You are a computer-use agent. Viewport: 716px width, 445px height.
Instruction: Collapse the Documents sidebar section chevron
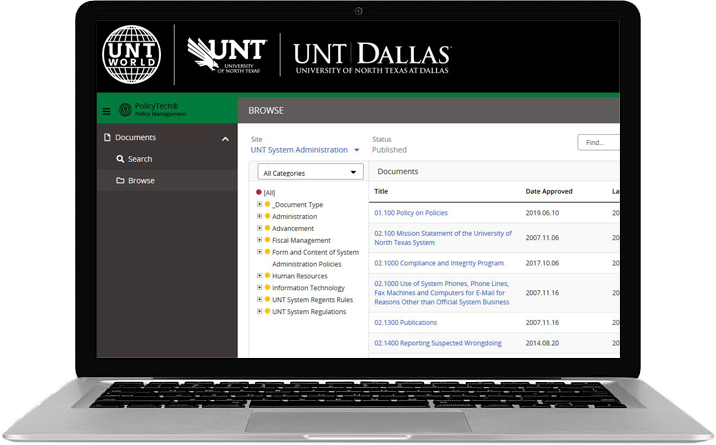coord(225,139)
